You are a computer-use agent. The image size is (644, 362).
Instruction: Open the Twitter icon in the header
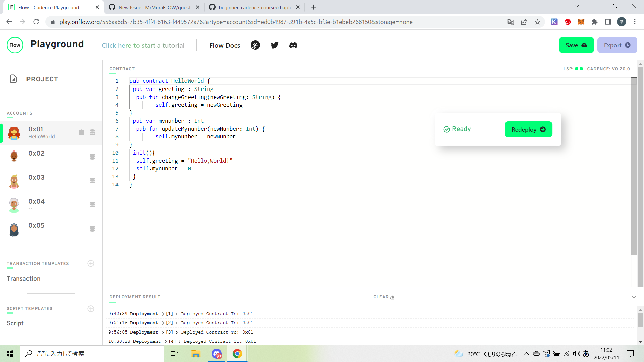click(274, 45)
